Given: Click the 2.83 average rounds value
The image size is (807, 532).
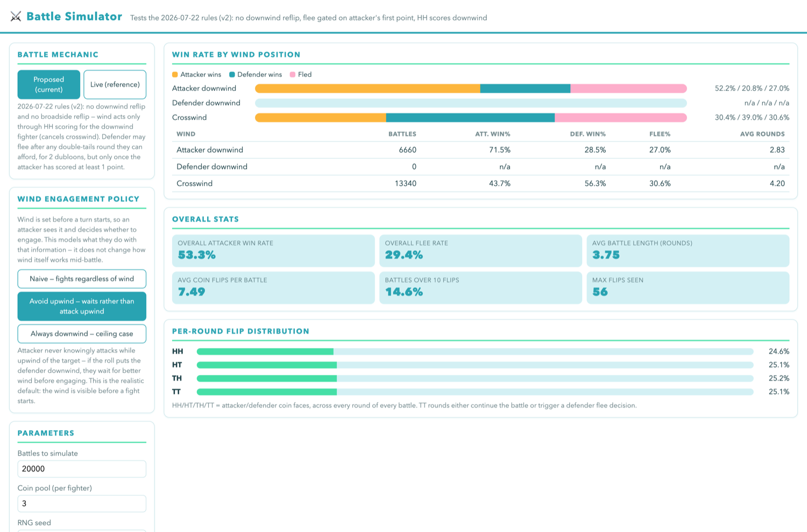Looking at the screenshot, I should click(777, 150).
